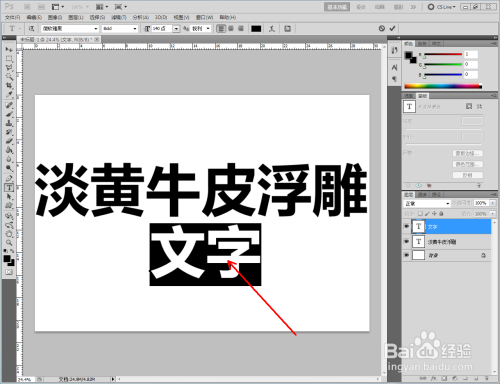Select the Eyedropper tool
The image size is (500, 384).
pos(9,95)
